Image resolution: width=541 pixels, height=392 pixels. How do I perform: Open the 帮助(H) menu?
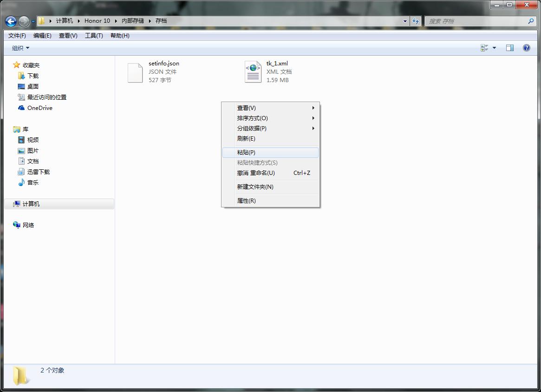pos(120,36)
